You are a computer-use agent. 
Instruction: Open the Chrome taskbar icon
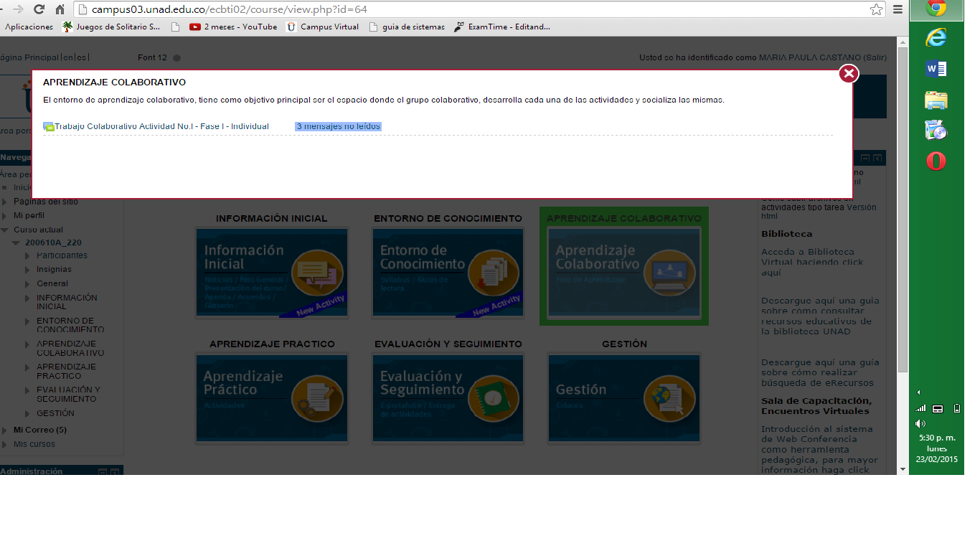point(936,9)
